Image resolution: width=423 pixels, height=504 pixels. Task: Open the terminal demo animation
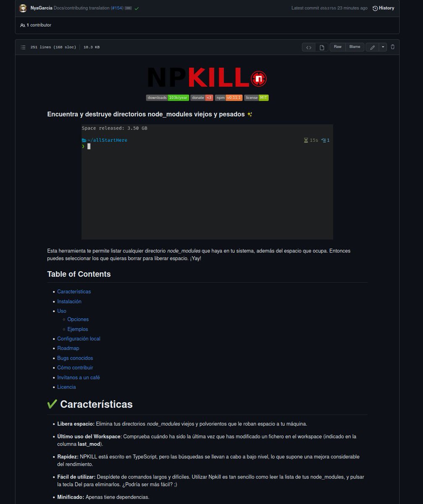tap(207, 182)
